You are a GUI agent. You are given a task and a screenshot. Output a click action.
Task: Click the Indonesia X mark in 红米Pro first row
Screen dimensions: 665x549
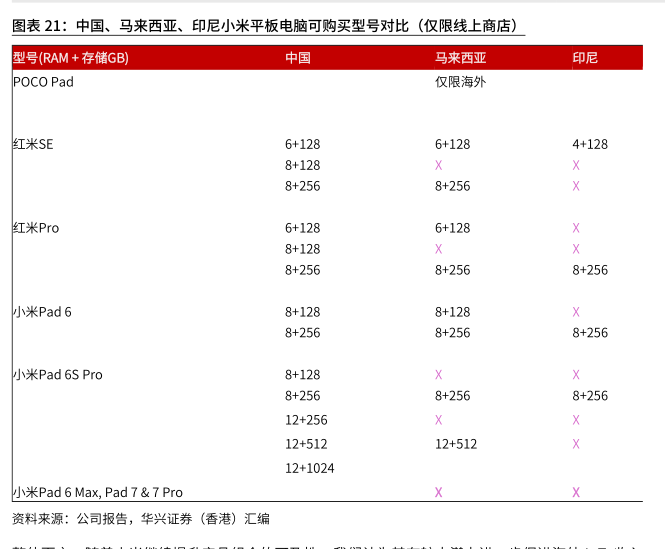[x=576, y=228]
